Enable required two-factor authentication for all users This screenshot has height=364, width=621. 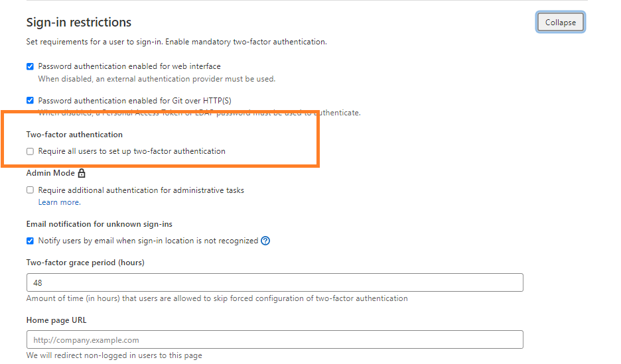point(30,151)
